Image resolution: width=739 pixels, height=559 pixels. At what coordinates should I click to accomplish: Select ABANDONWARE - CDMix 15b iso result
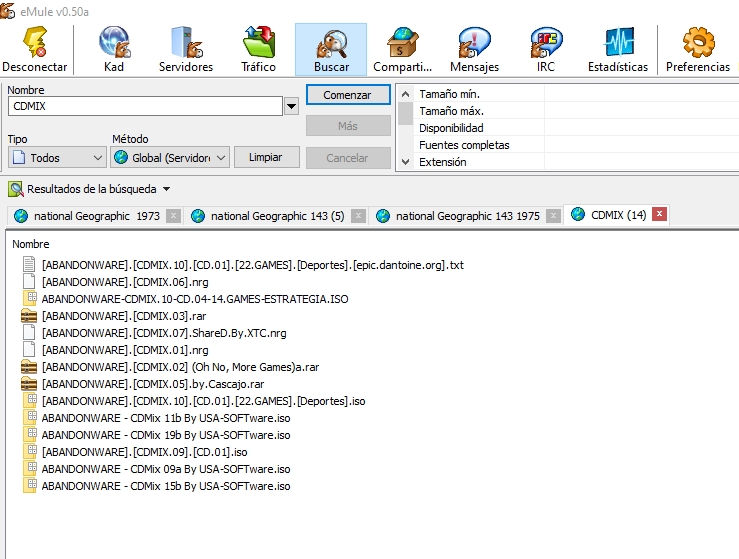pos(166,485)
